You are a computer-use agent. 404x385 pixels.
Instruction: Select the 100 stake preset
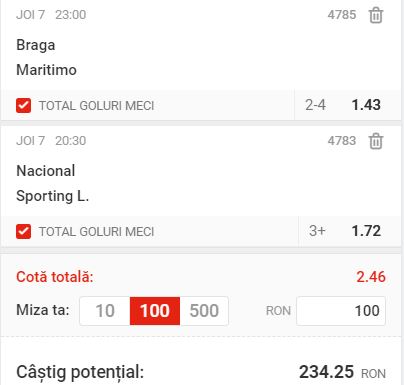(x=155, y=311)
